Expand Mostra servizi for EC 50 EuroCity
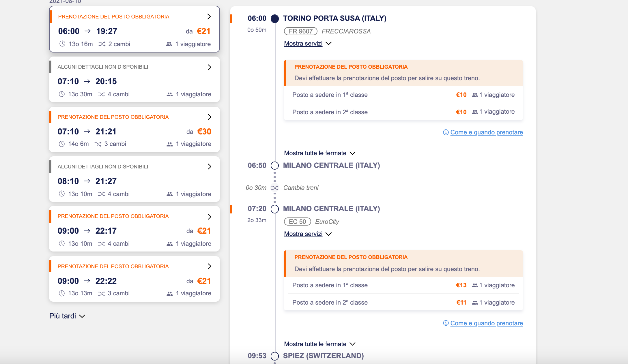Viewport: 628px width, 364px height. 308,234
